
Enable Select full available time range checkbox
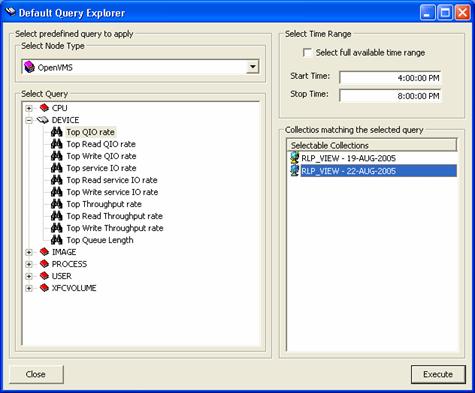tap(307, 53)
